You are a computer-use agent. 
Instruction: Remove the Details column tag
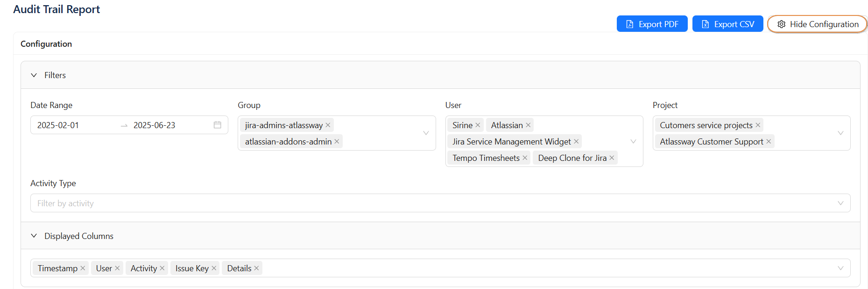coord(256,268)
